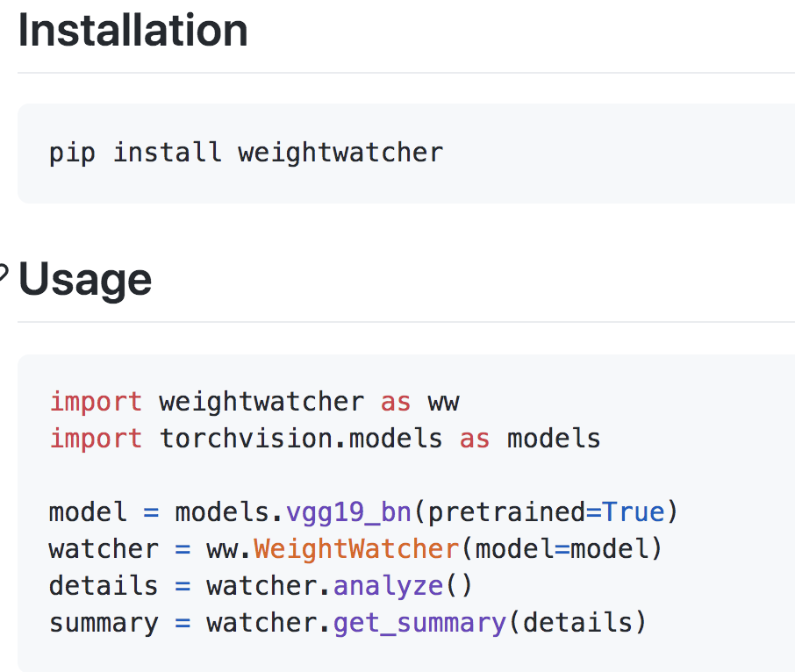The height and width of the screenshot is (672, 795).
Task: Click the Installation heading
Action: (x=132, y=30)
